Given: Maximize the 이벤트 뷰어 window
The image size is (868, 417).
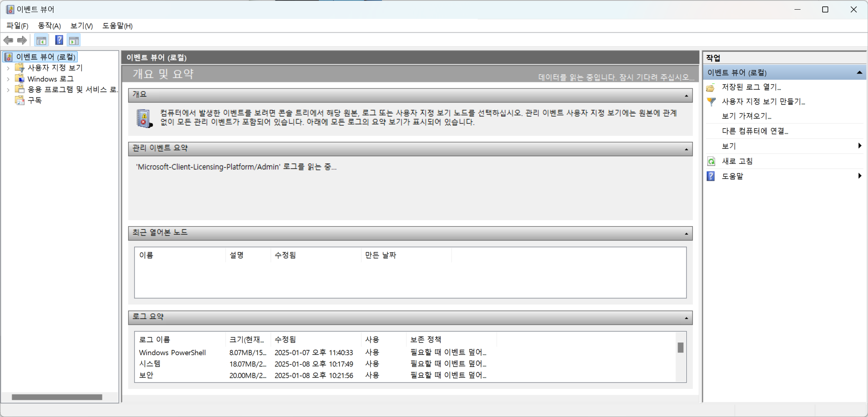Looking at the screenshot, I should tap(825, 9).
